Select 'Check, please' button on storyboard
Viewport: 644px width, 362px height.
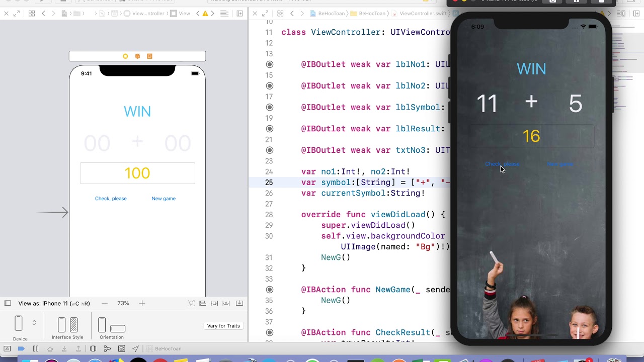[x=111, y=199]
